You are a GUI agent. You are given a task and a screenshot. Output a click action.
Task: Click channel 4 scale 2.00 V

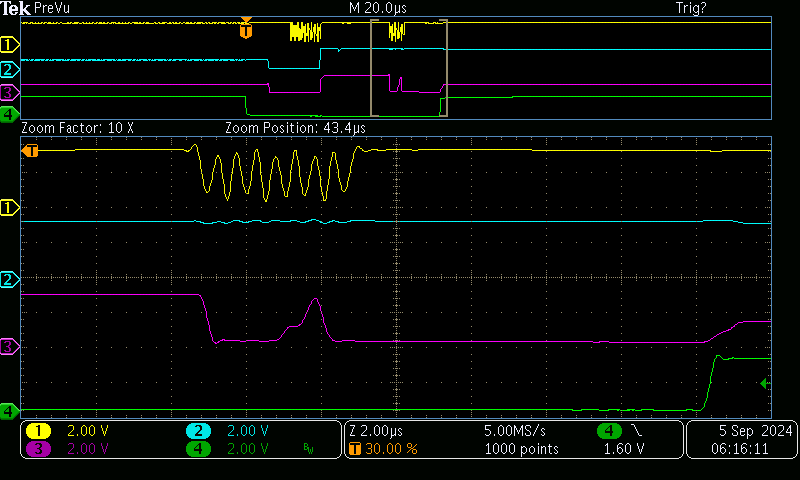click(247, 449)
